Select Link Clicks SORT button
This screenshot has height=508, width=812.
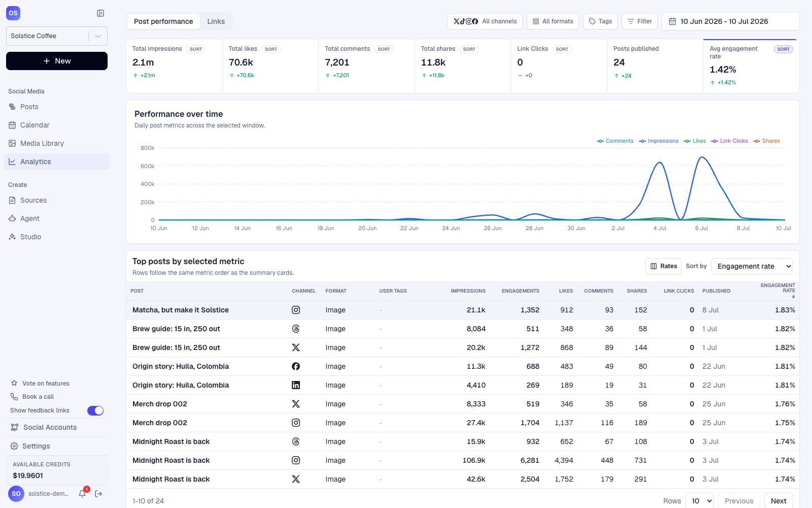pos(562,49)
